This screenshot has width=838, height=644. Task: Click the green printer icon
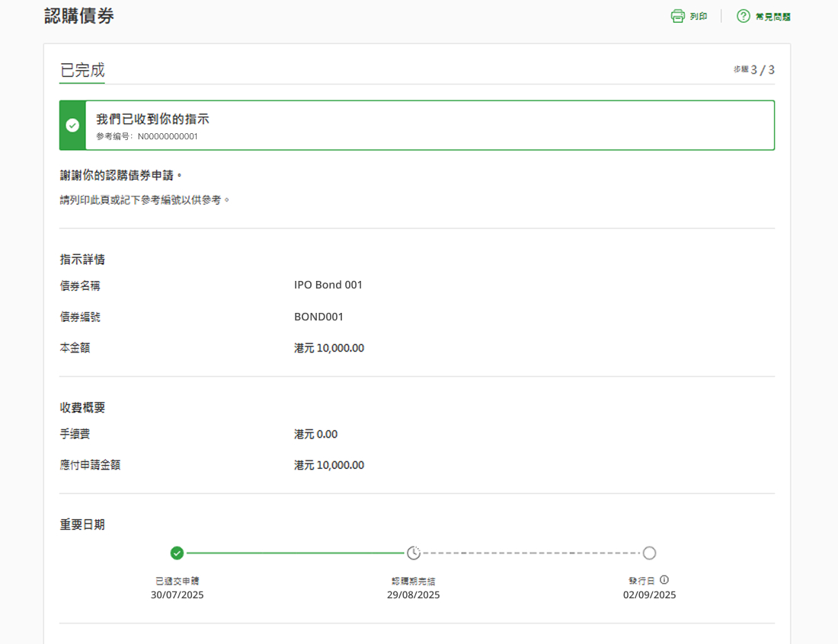pos(677,16)
